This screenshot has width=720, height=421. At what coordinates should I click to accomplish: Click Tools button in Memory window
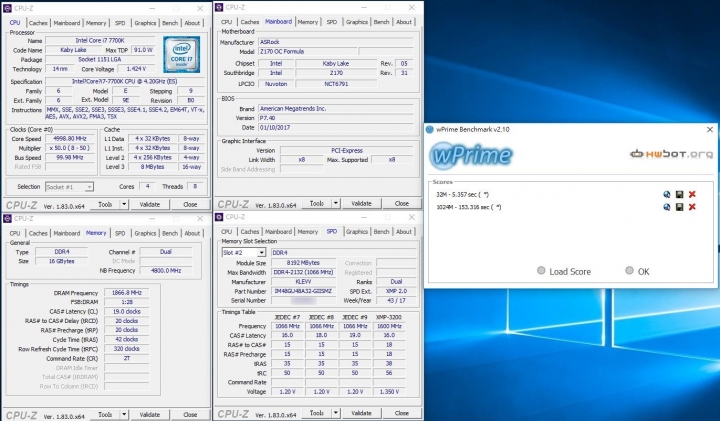[105, 415]
